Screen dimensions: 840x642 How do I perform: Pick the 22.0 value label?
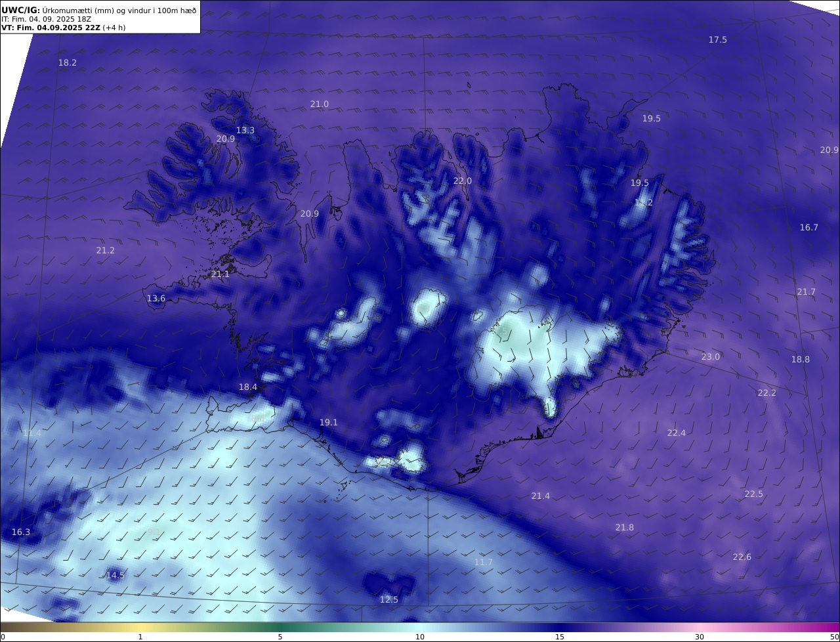[463, 181]
